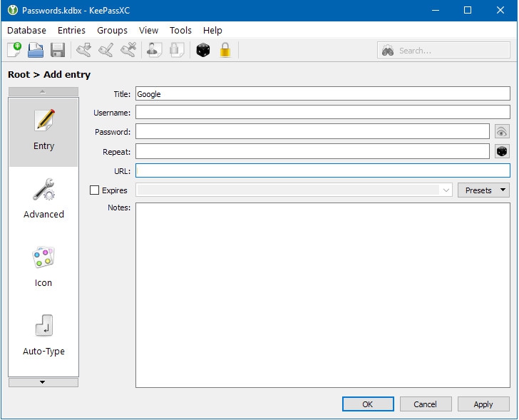Open the Presets dropdown
This screenshot has width=519, height=420.
(483, 190)
